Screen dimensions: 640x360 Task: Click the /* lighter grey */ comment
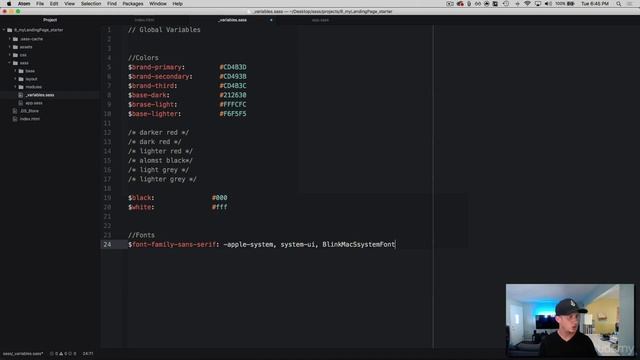pos(162,179)
